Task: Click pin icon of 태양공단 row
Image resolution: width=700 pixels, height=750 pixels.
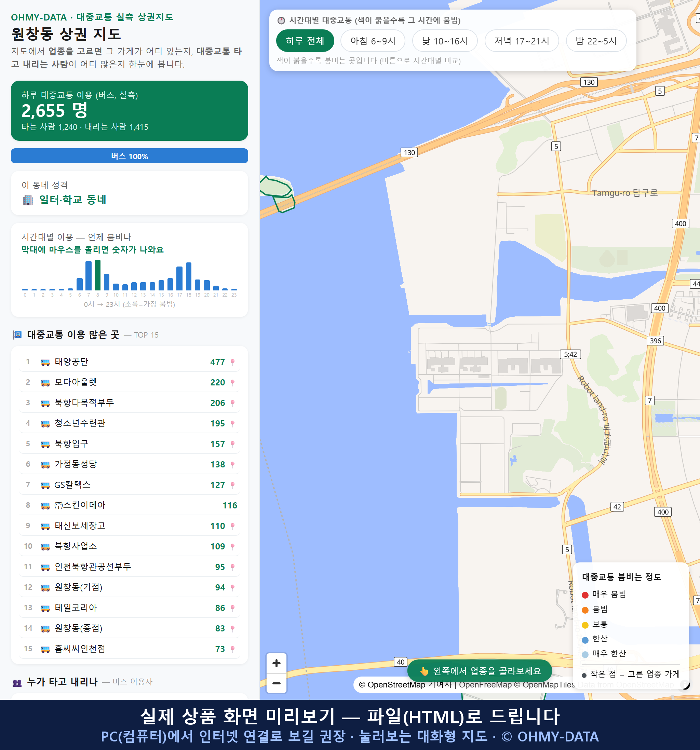Action: pos(232,362)
